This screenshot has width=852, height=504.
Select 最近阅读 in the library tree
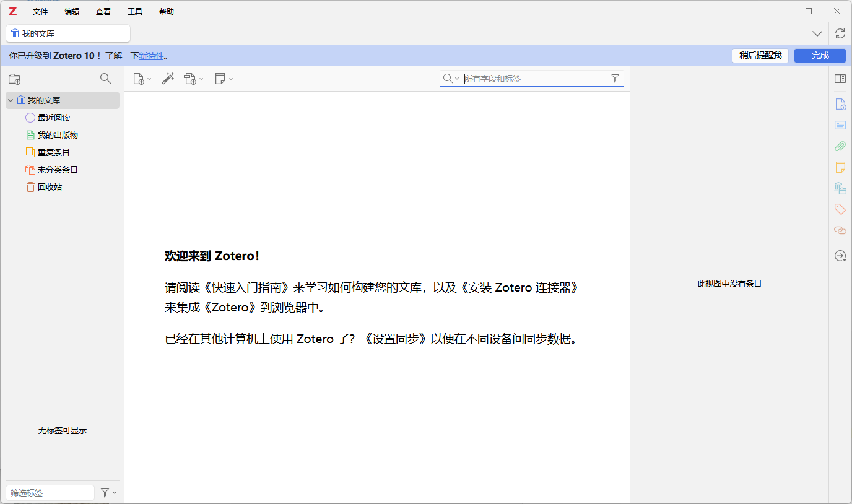(54, 118)
